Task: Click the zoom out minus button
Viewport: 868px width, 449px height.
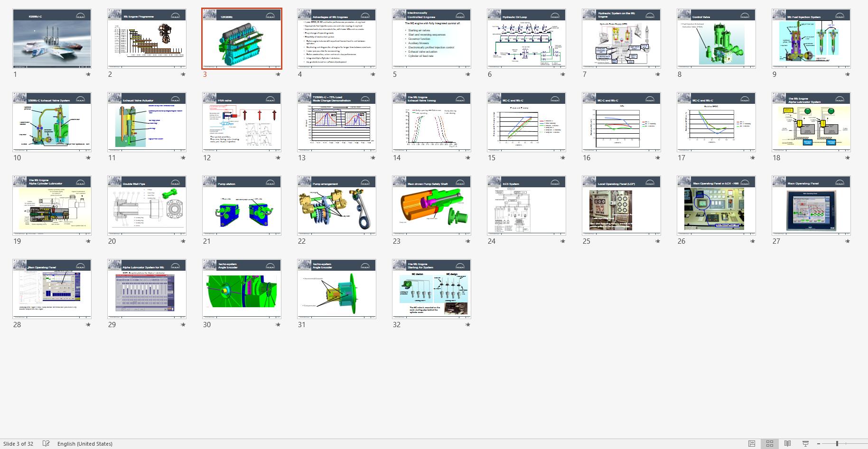Action: 819,443
